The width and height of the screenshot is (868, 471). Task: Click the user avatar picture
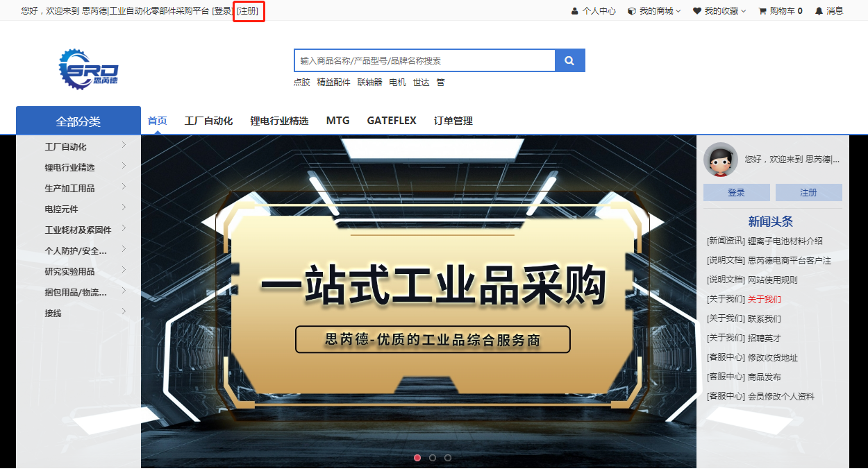pos(721,160)
